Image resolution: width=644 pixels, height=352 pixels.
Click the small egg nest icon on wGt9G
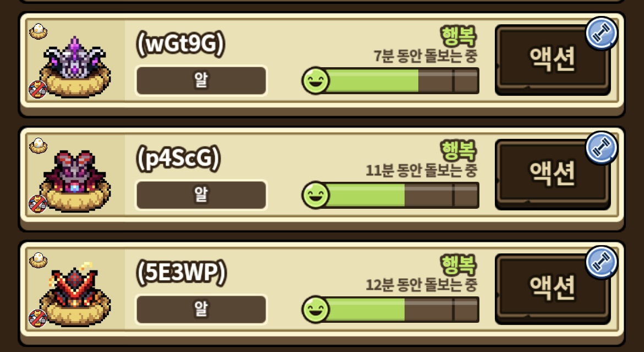[38, 31]
